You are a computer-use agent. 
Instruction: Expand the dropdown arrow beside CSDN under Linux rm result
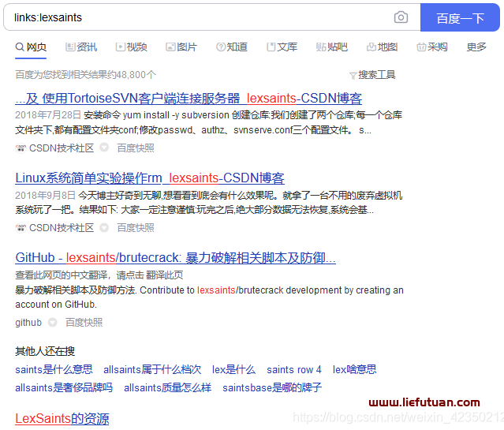coord(104,228)
